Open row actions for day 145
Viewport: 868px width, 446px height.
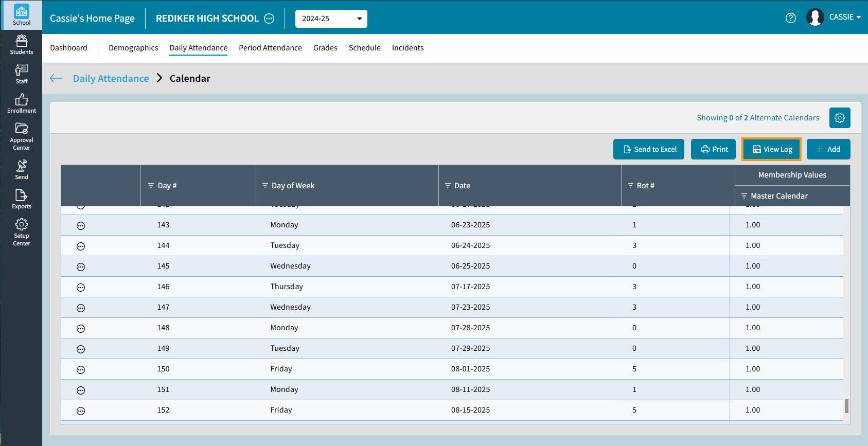coord(81,267)
